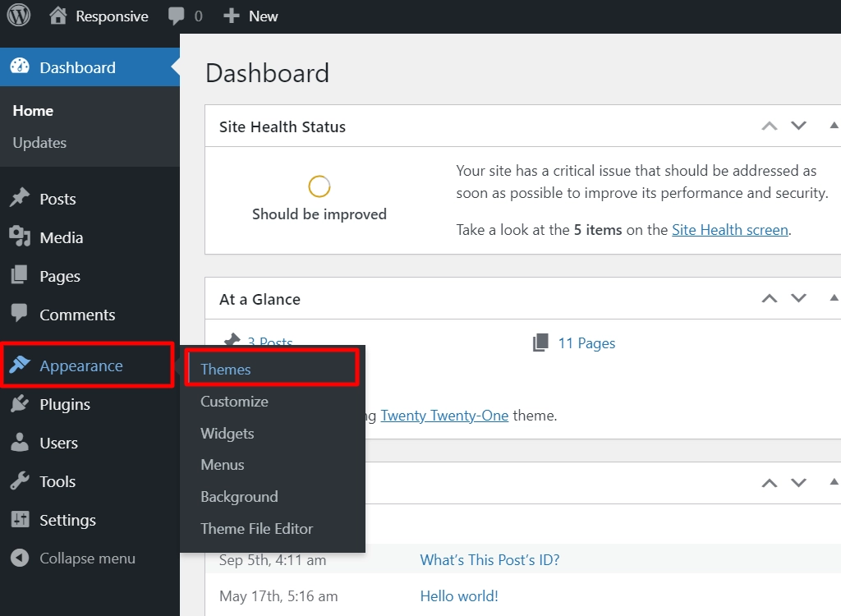Image resolution: width=841 pixels, height=616 pixels.
Task: Toggle the At a Glance panel triangle
Action: tap(834, 298)
